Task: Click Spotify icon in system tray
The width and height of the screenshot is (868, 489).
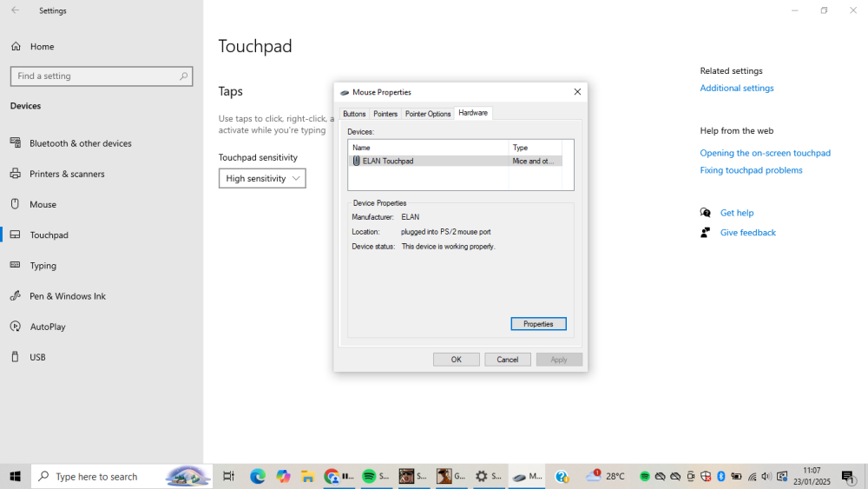Action: coord(644,476)
